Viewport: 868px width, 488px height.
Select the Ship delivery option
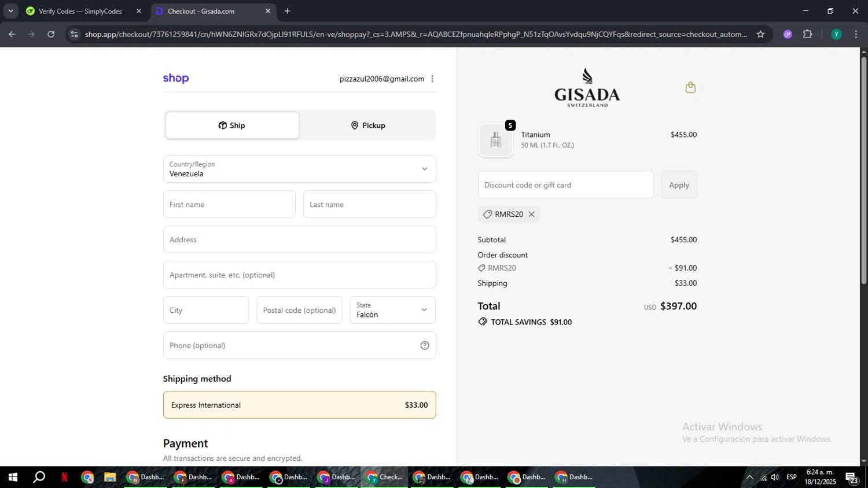click(x=232, y=125)
